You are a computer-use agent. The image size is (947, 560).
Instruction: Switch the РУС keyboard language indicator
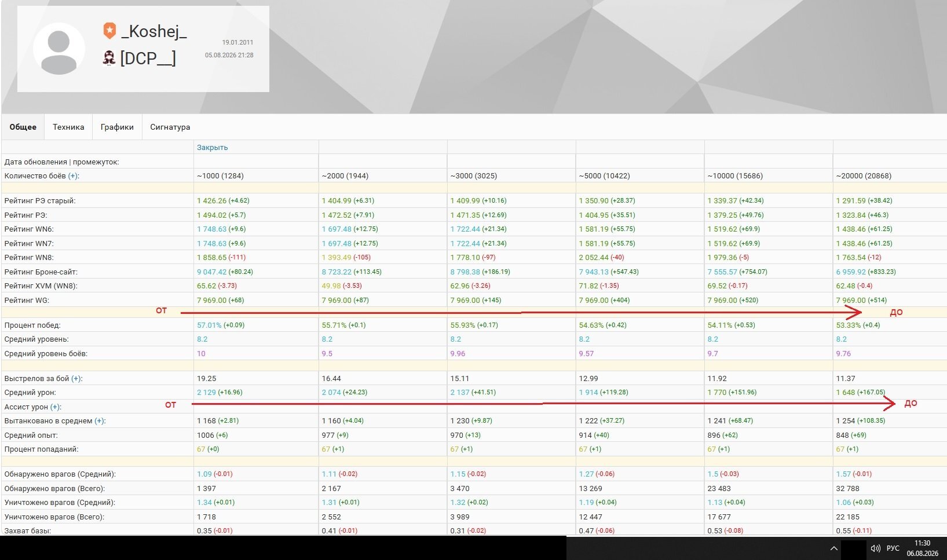pyautogui.click(x=893, y=548)
